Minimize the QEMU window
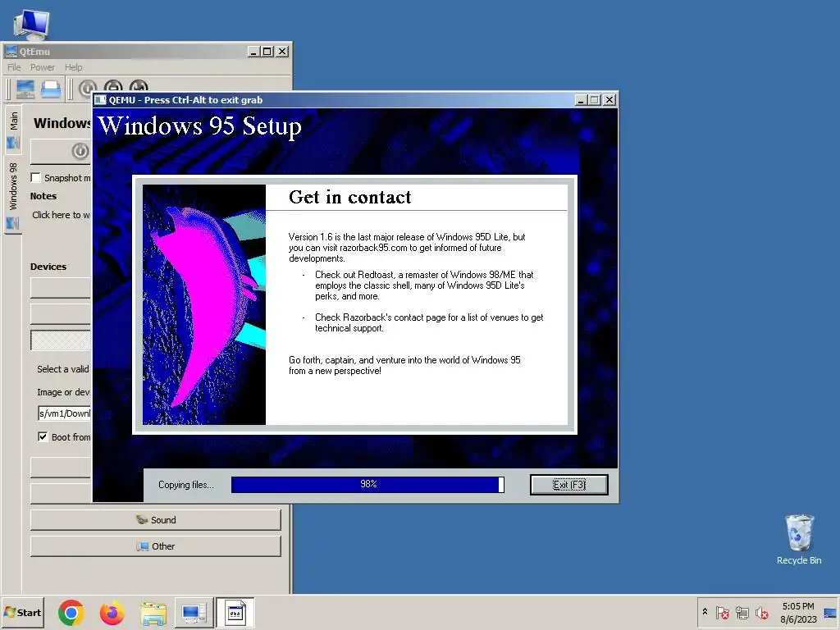The image size is (840, 630). tap(582, 99)
